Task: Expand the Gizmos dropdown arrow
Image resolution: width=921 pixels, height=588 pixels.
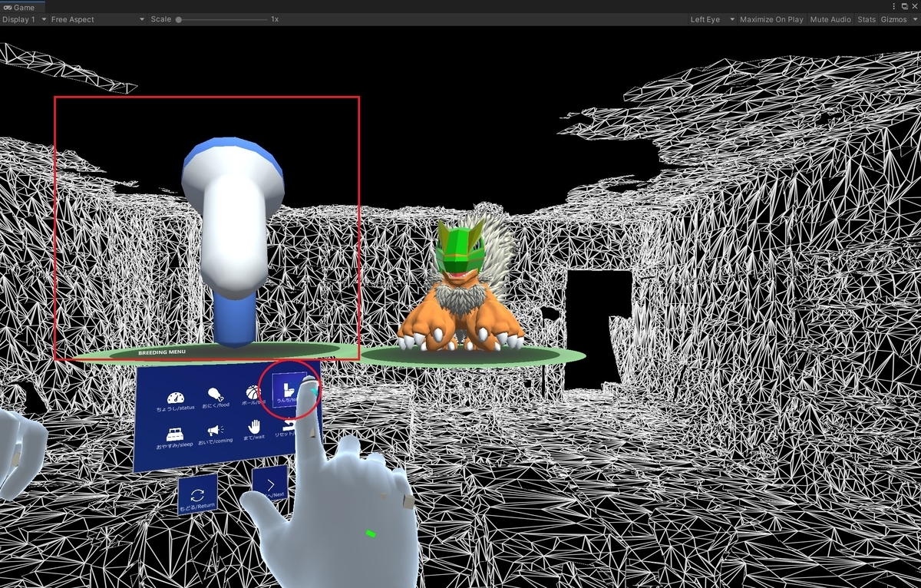Action: (913, 19)
